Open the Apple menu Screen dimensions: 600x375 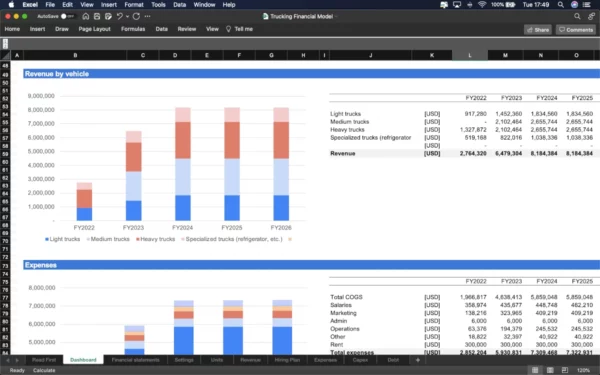click(11, 5)
